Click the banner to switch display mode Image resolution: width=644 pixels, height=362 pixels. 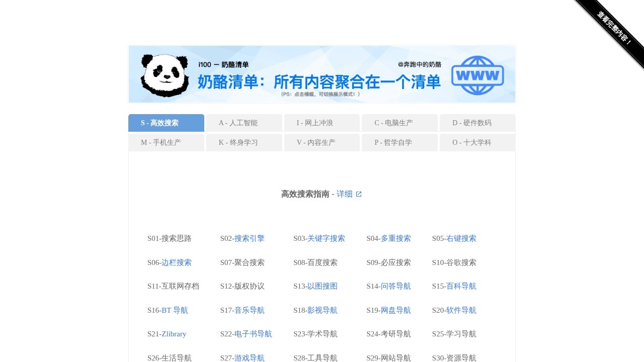pyautogui.click(x=322, y=74)
